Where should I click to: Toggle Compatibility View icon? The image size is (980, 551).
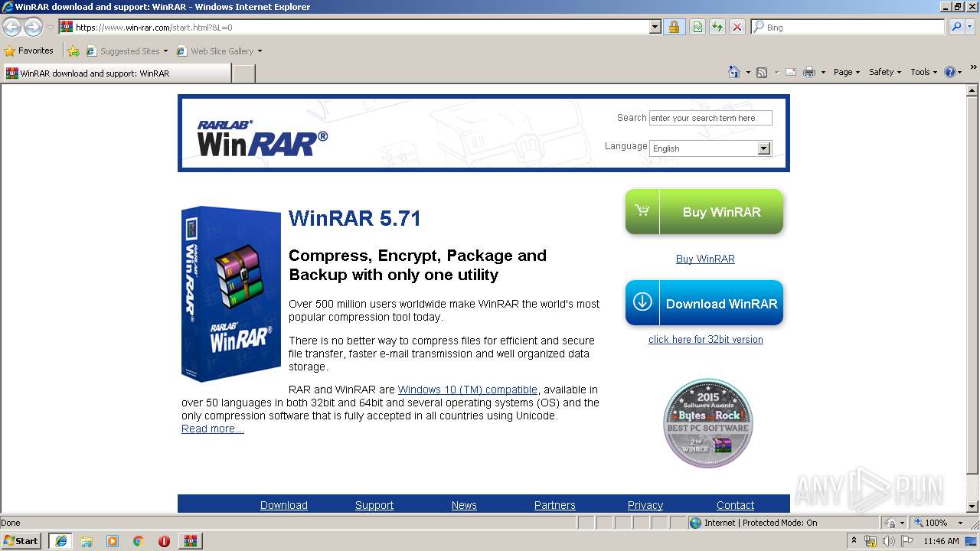click(697, 28)
